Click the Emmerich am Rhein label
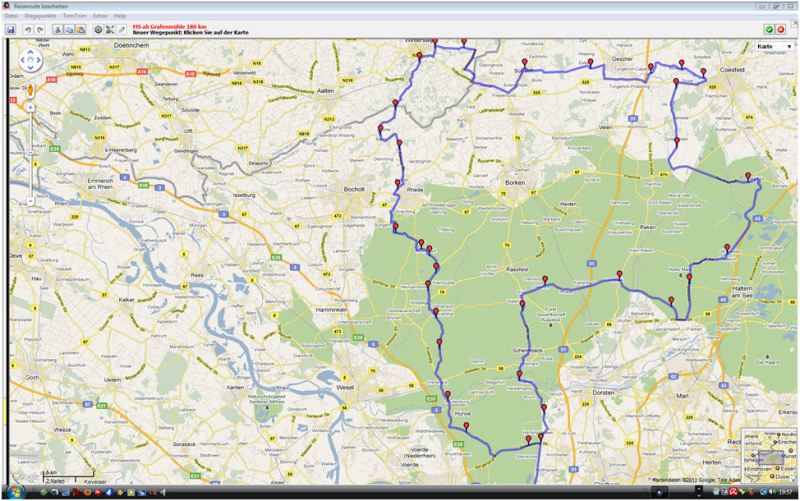This screenshot has height=501, width=800. tap(100, 184)
